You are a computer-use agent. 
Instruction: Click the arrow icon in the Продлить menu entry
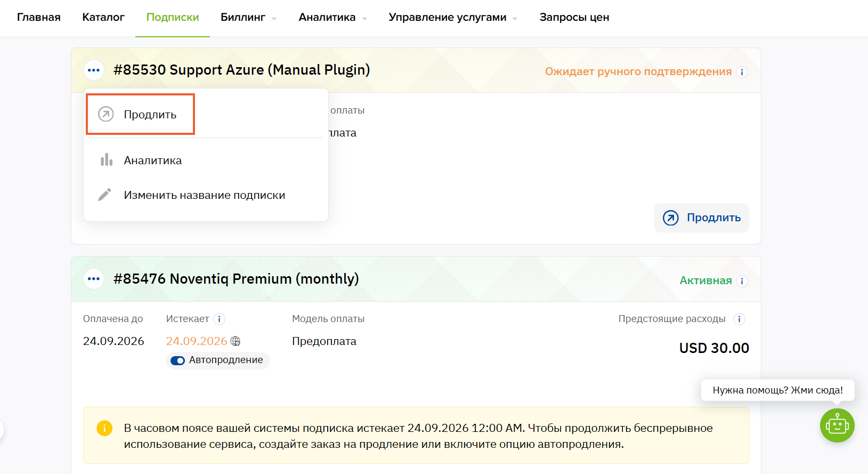[x=106, y=114]
